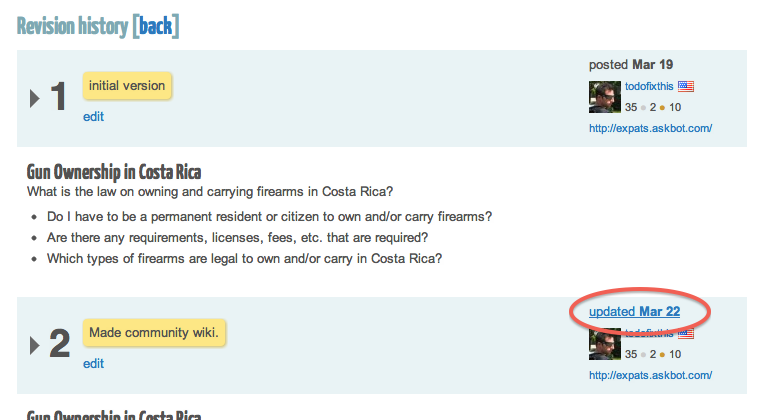The width and height of the screenshot is (758, 420).
Task: Edit the initial version revision
Action: coord(93,116)
